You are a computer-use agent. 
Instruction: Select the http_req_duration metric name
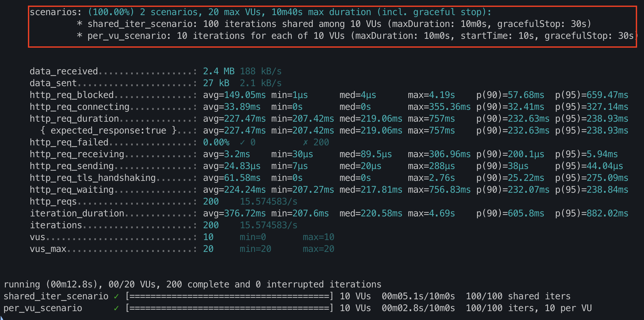click(74, 119)
